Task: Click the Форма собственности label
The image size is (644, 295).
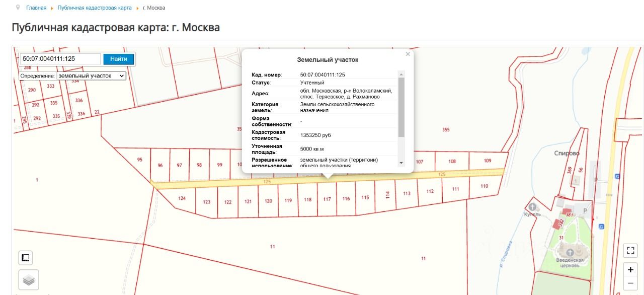Action: [x=272, y=121]
